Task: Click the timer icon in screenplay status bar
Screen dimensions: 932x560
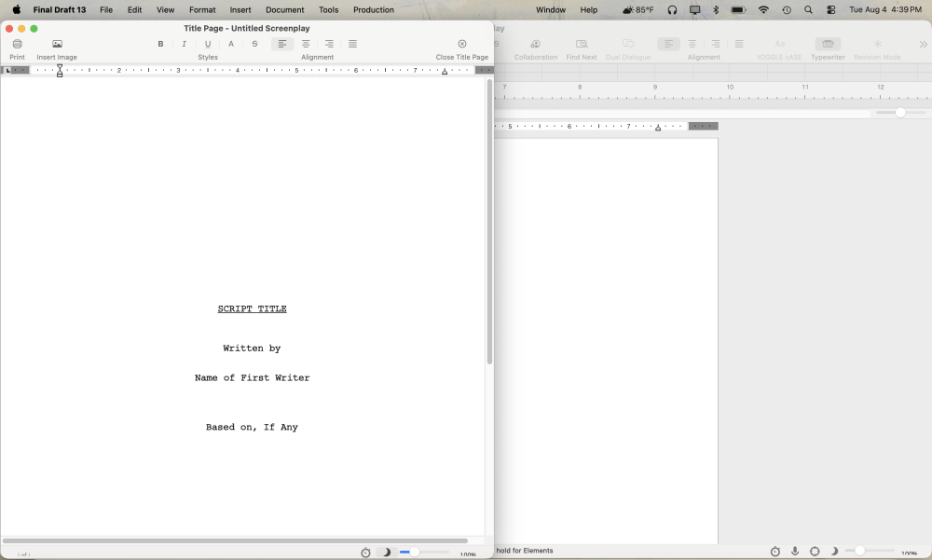Action: (x=775, y=552)
